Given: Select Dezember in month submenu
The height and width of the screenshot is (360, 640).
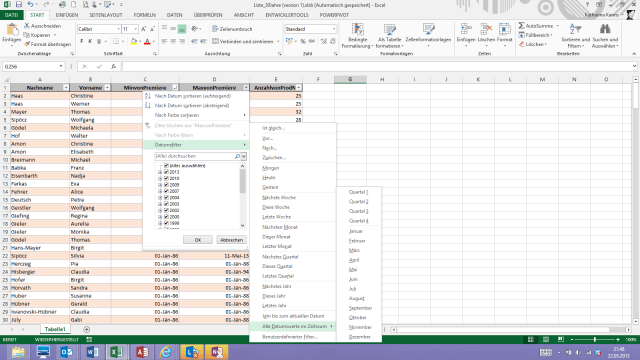Looking at the screenshot, I should point(359,337).
